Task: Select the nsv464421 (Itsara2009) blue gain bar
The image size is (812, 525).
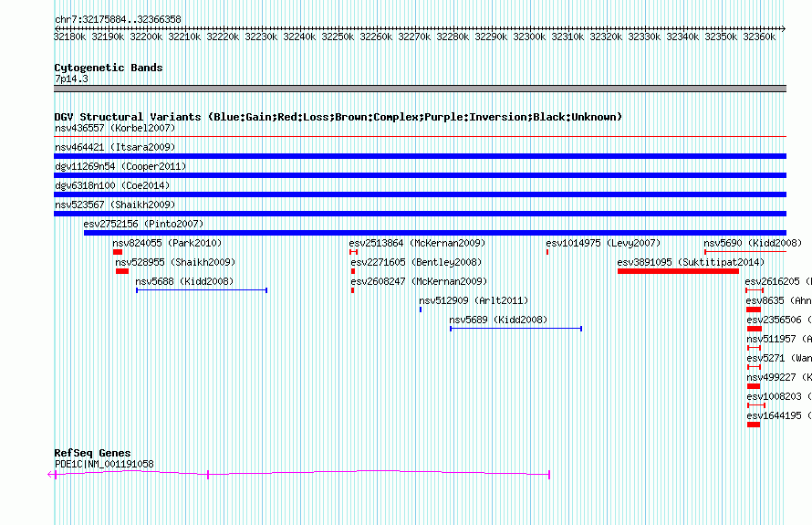Action: coord(420,156)
